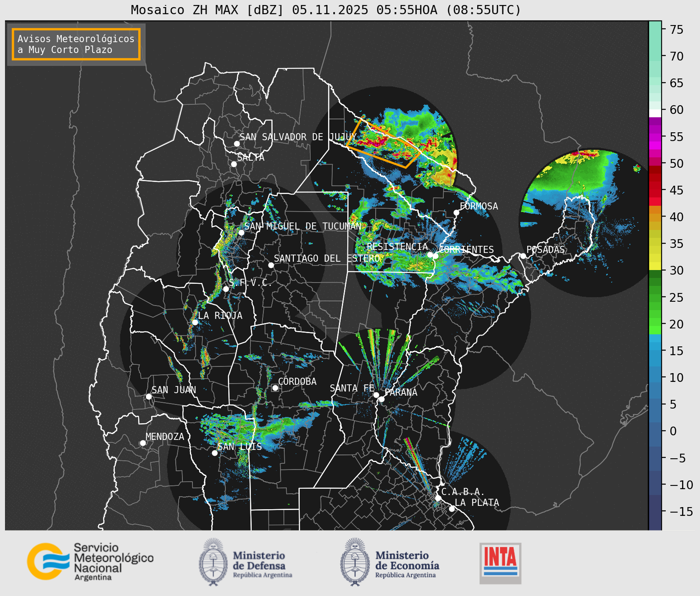The image size is (700, 596).
Task: Click the 0 dBZ colorbar label
Action: pyautogui.click(x=673, y=431)
